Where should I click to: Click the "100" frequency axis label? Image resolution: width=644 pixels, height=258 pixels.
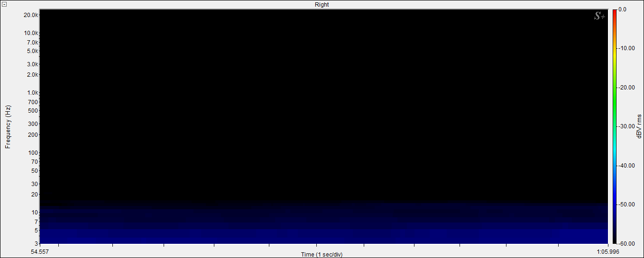(33, 152)
